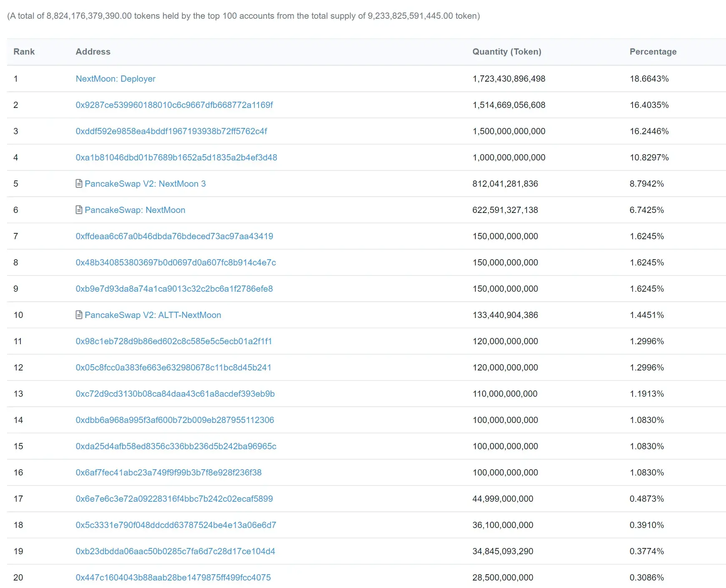The height and width of the screenshot is (588, 726).
Task: Click percentage 16.2446%
Action: coord(649,131)
